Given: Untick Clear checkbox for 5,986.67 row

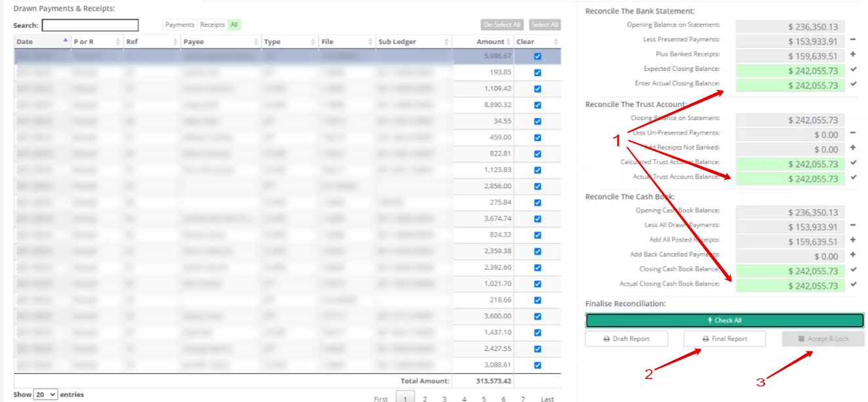Looking at the screenshot, I should pos(538,56).
